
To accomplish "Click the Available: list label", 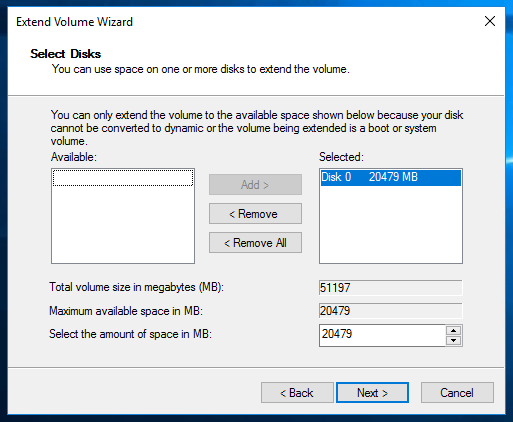I will (x=74, y=157).
